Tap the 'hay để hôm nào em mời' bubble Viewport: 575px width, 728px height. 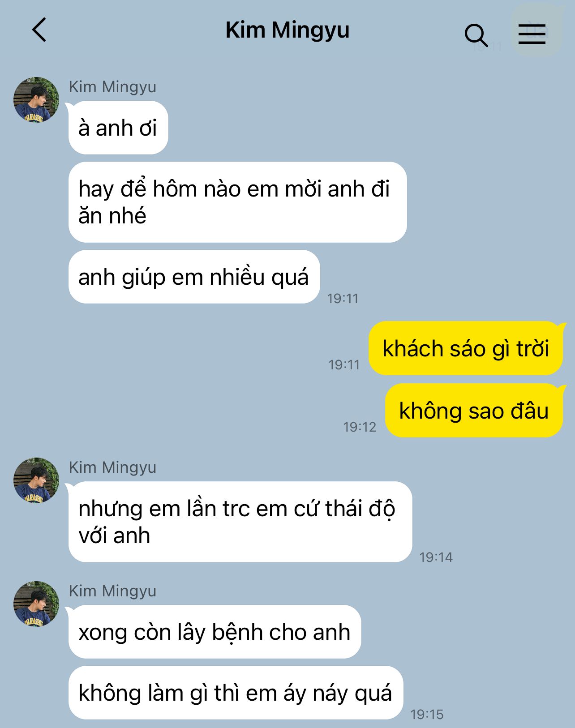(x=237, y=202)
